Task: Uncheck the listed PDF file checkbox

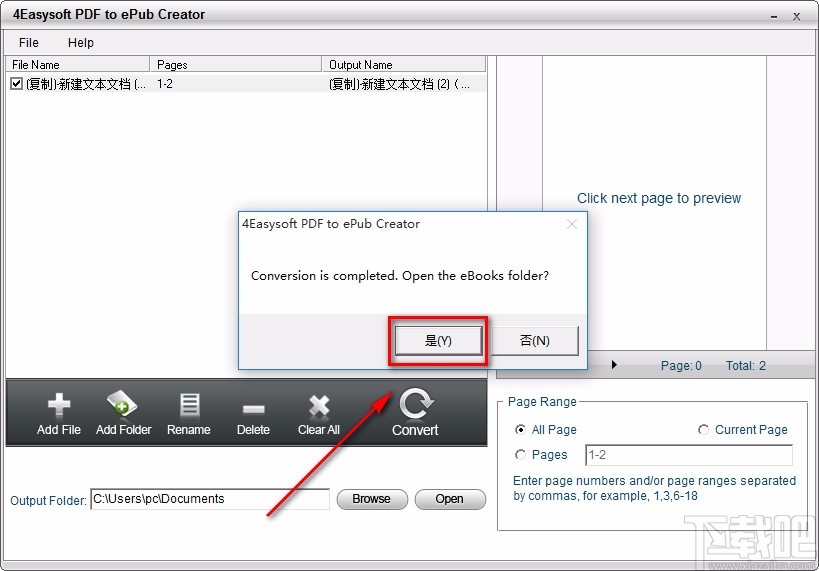Action: point(17,84)
